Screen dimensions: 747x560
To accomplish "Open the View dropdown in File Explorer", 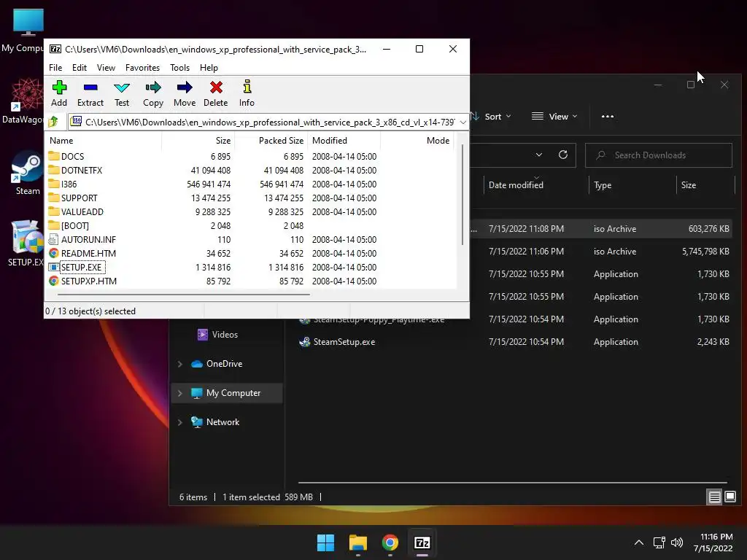I will [x=554, y=116].
